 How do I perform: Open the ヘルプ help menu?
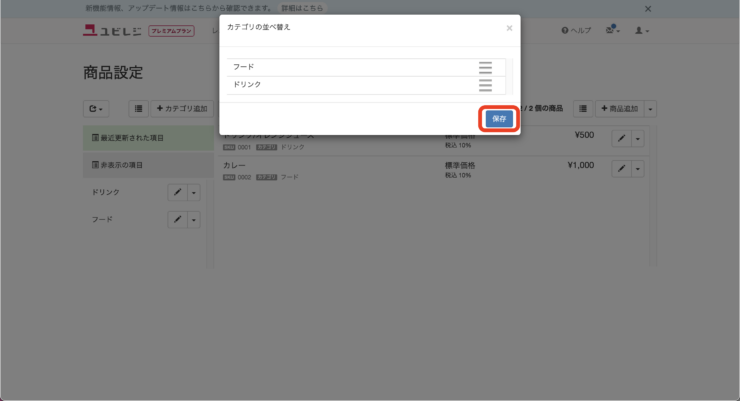click(x=576, y=31)
